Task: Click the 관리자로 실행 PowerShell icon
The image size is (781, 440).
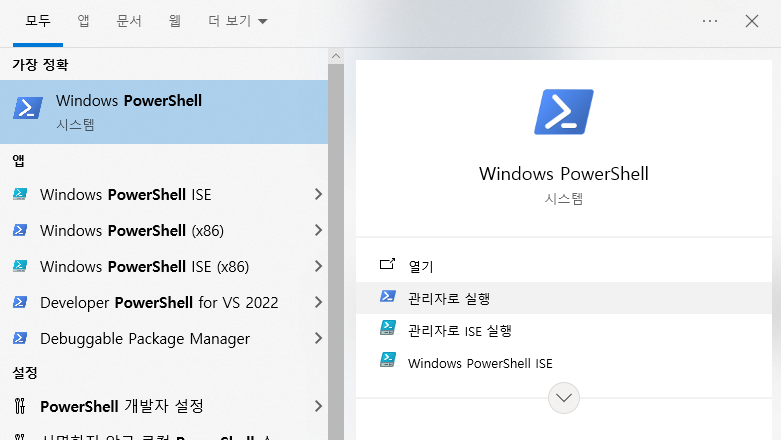Action: pyautogui.click(x=388, y=296)
